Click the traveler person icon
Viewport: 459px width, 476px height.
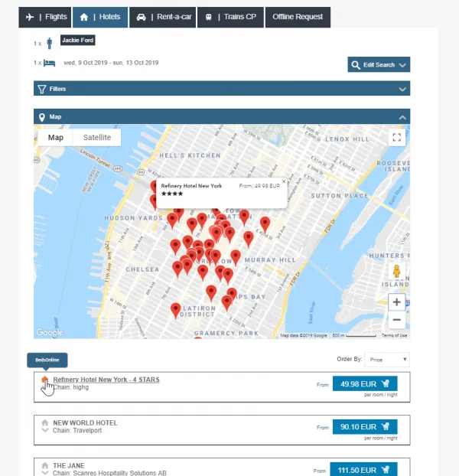[x=50, y=43]
